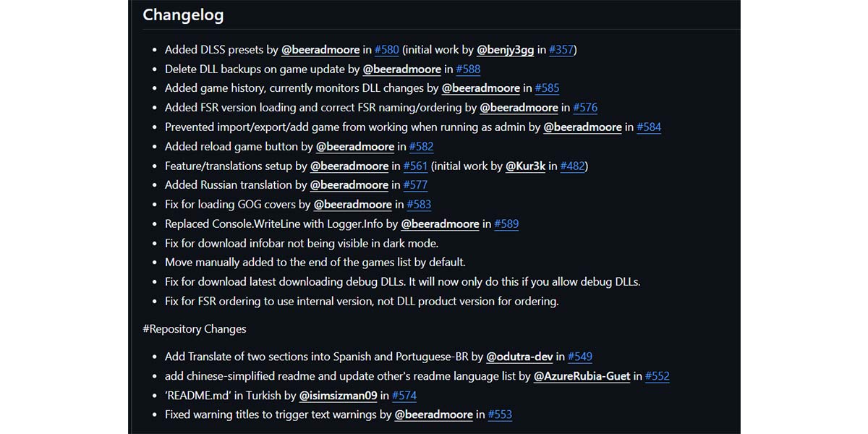Open pull request #552 chinese readme
Image resolution: width=868 pixels, height=434 pixels.
[x=658, y=376]
